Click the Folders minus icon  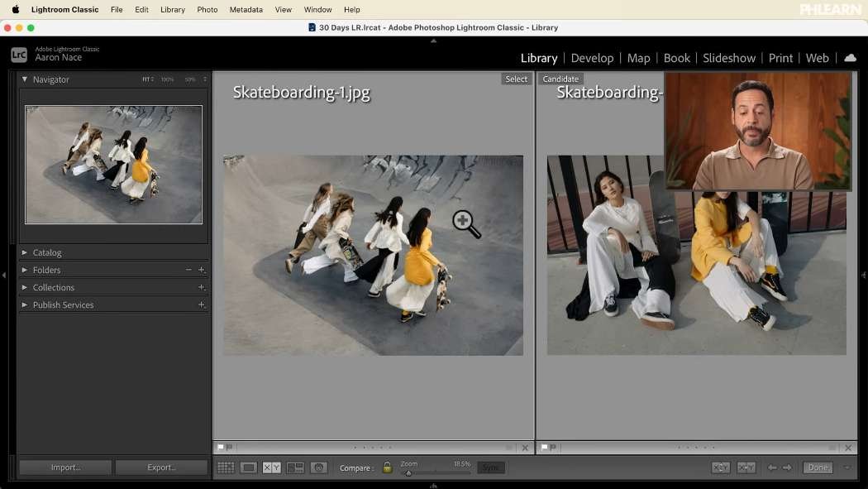[x=188, y=270]
